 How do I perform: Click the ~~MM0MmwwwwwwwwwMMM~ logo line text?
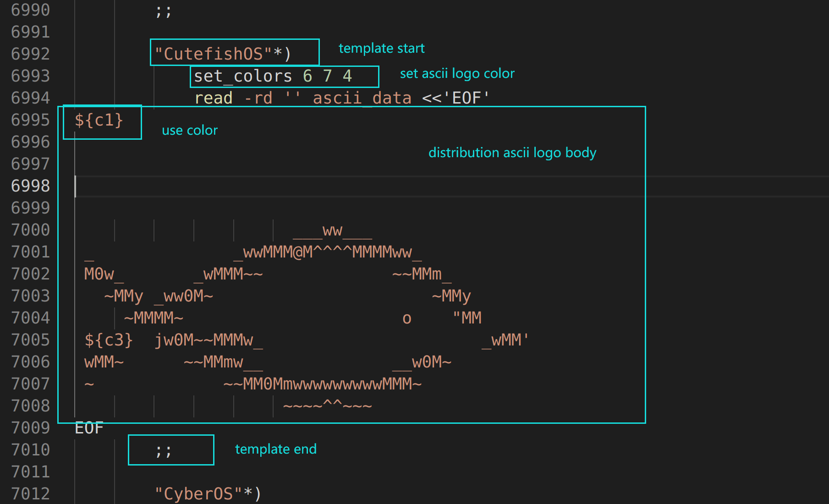322,384
